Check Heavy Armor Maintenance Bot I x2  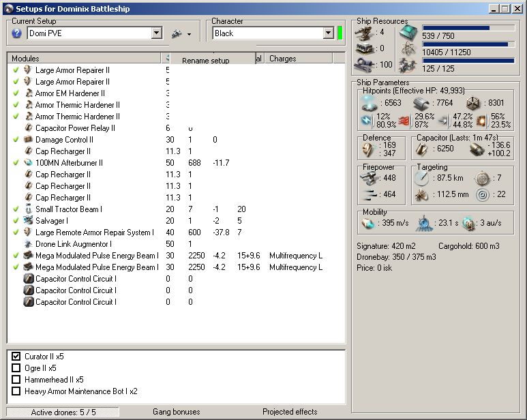pyautogui.click(x=16, y=391)
